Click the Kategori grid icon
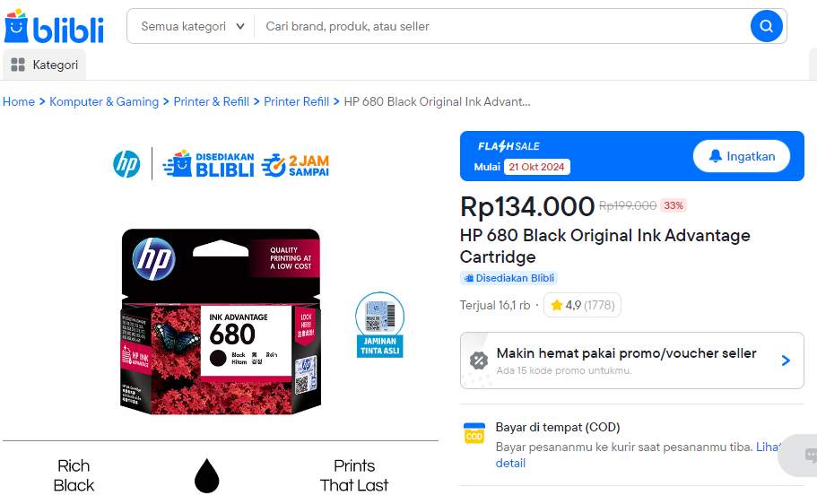 coord(18,65)
